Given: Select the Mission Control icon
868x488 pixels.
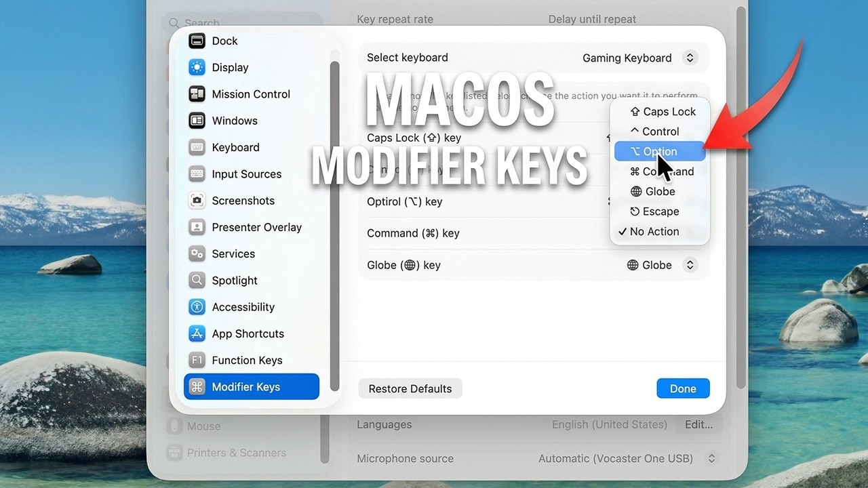Looking at the screenshot, I should click(x=197, y=94).
